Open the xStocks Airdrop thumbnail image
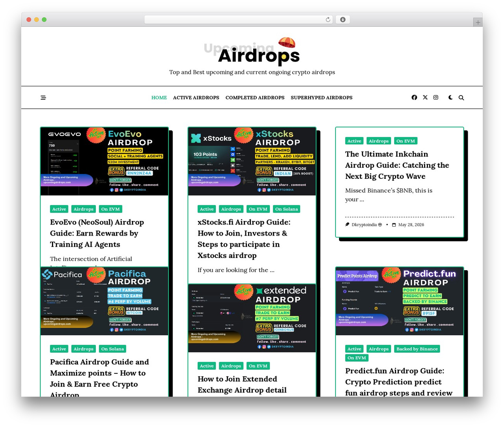 pos(252,162)
